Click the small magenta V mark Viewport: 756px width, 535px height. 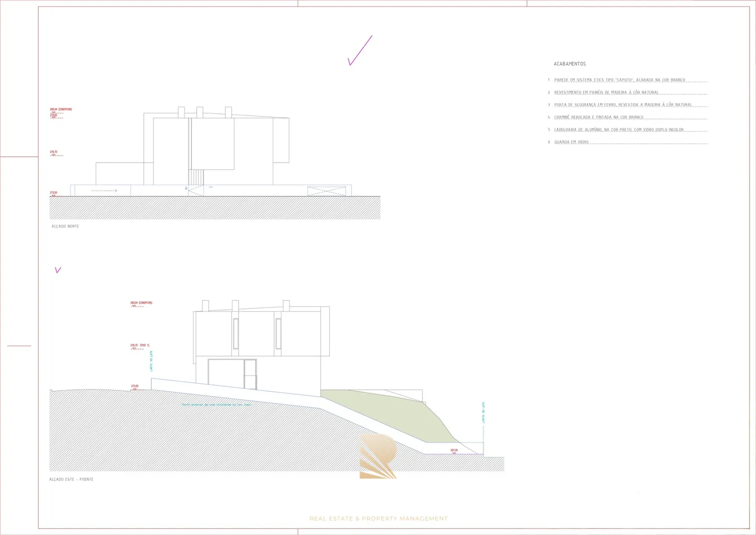pos(58,270)
